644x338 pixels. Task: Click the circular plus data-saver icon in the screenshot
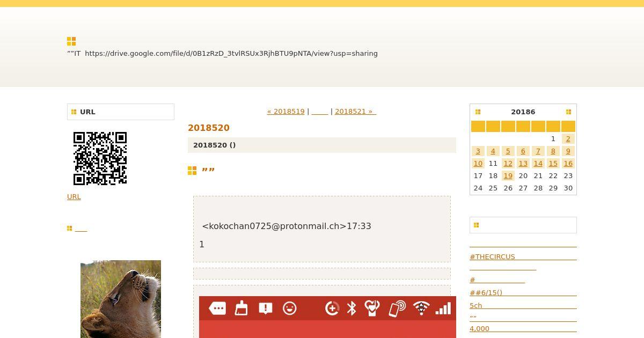tap(332, 308)
